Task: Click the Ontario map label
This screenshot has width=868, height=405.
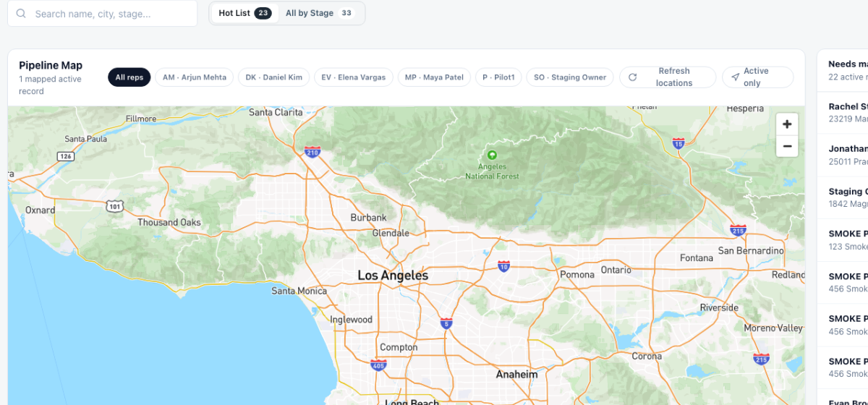Action: [616, 270]
